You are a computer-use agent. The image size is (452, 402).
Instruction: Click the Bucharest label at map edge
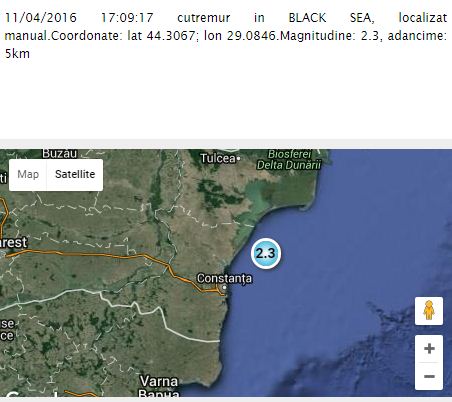point(13,242)
